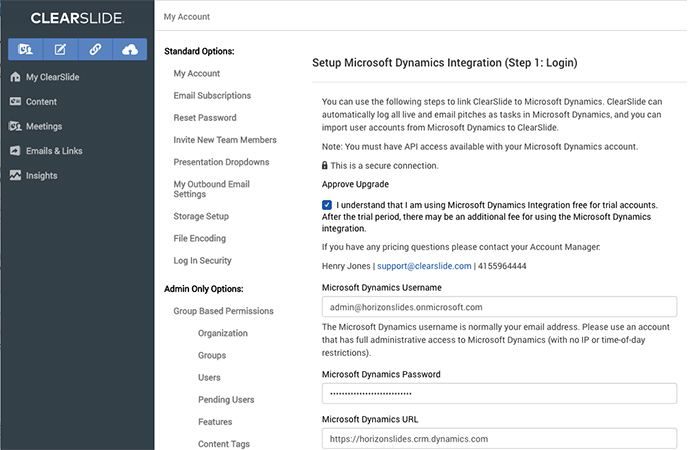Open Features admin option

[x=215, y=421]
